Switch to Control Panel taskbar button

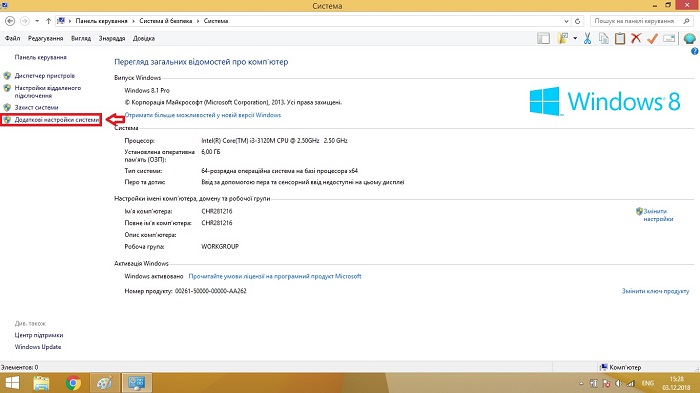[x=136, y=383]
